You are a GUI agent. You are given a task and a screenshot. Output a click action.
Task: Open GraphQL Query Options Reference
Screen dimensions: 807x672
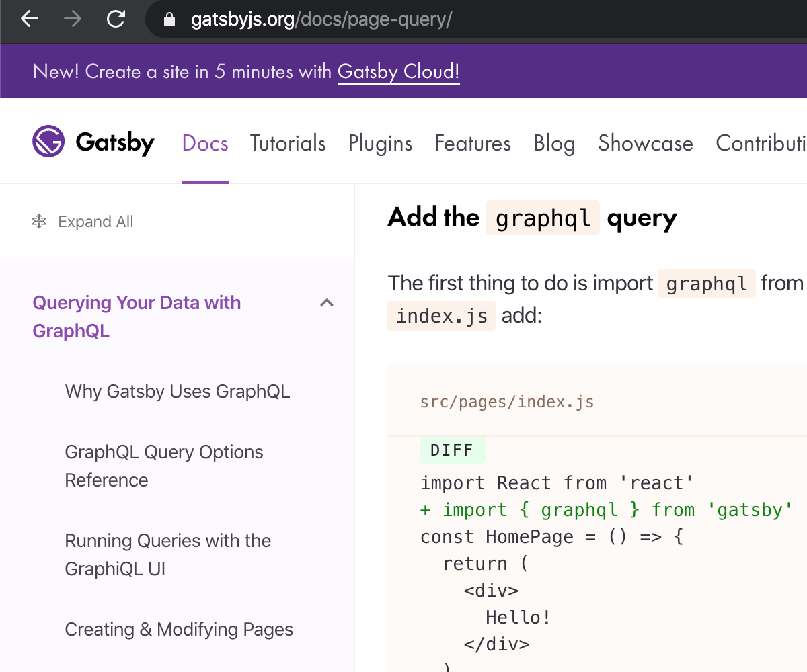pyautogui.click(x=164, y=466)
